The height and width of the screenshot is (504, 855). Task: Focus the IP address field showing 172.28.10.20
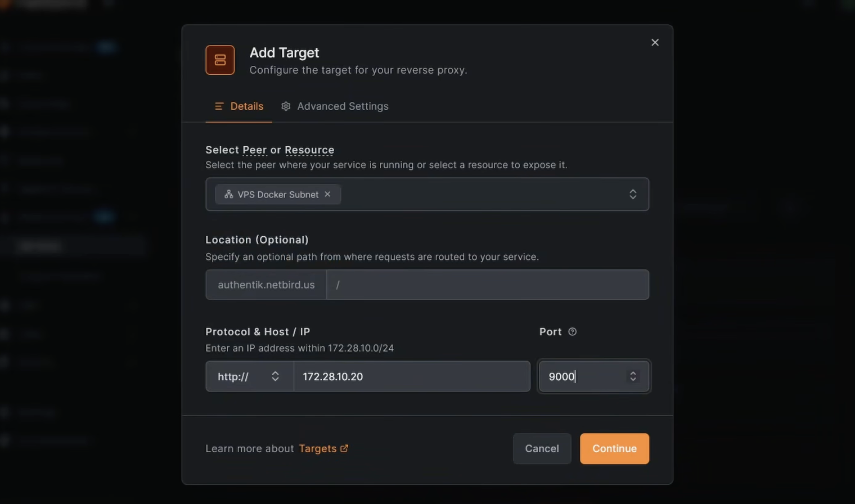coord(412,376)
